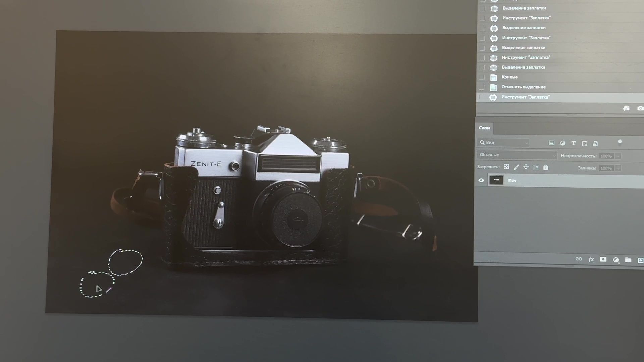Lock all with the padlock icon

pos(546,167)
